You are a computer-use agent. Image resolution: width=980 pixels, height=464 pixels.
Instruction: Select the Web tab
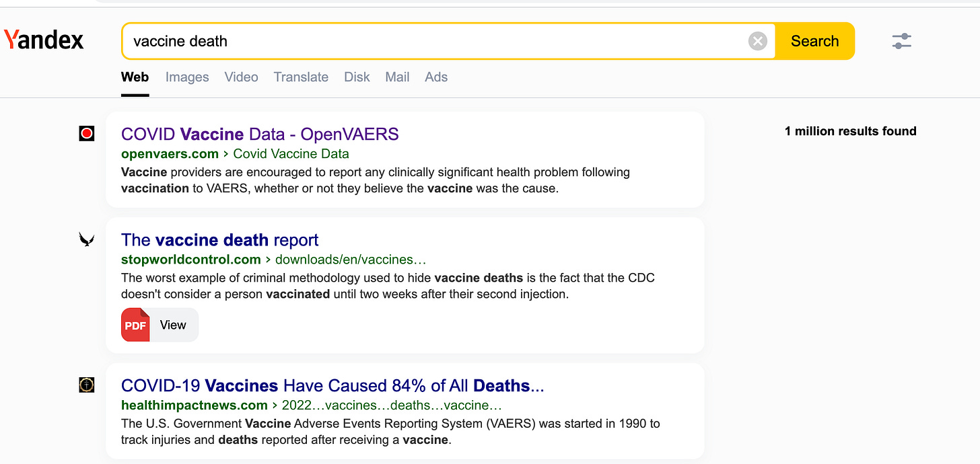135,77
